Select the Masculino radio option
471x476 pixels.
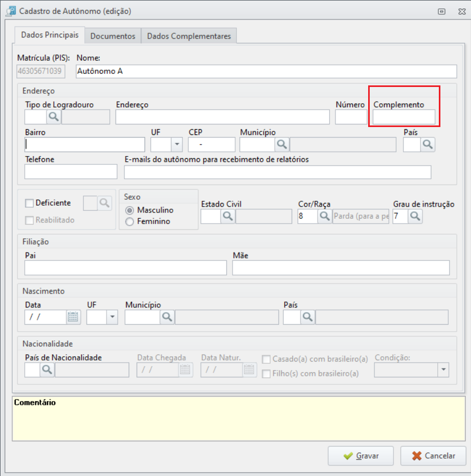point(130,210)
